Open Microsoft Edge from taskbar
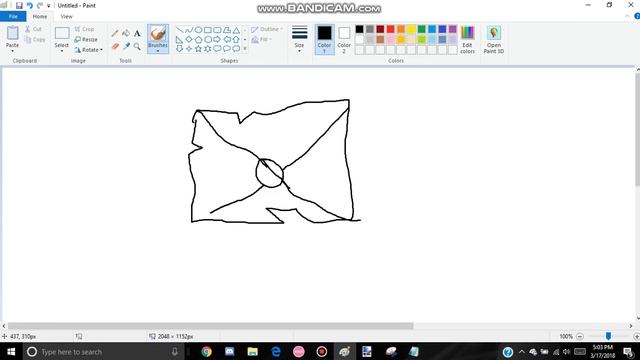This screenshot has width=640, height=360. 276,351
